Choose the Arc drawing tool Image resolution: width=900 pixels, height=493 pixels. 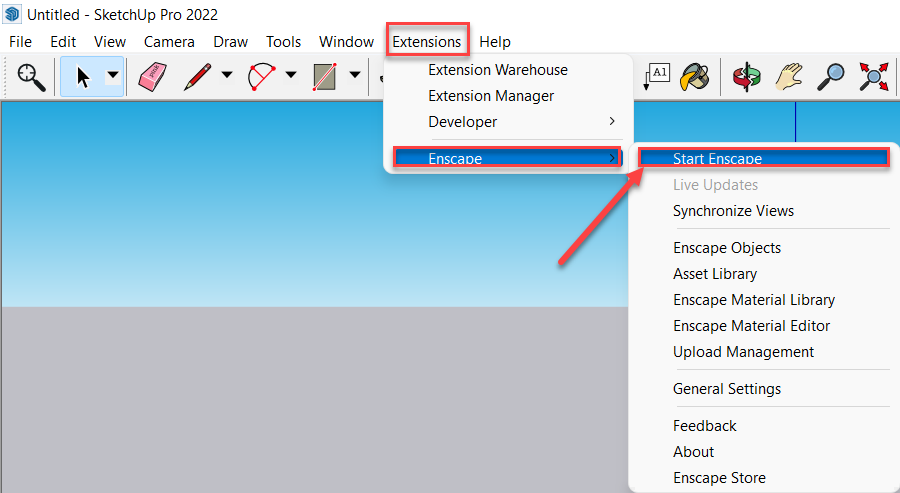click(x=262, y=76)
